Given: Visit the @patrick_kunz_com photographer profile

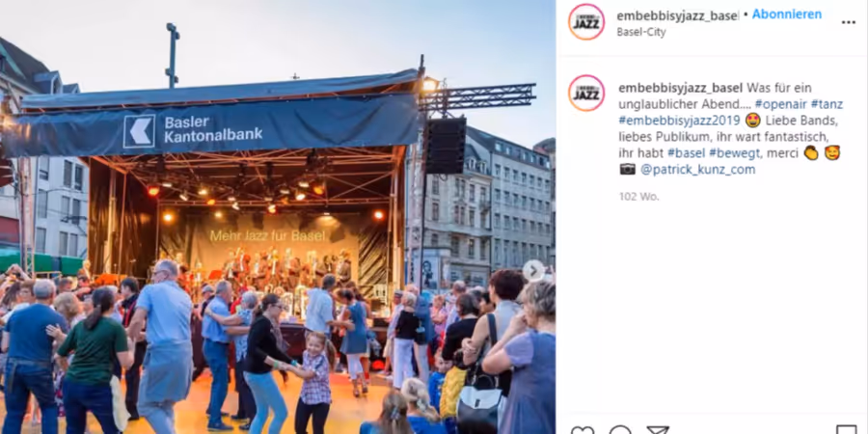Looking at the screenshot, I should [x=697, y=170].
